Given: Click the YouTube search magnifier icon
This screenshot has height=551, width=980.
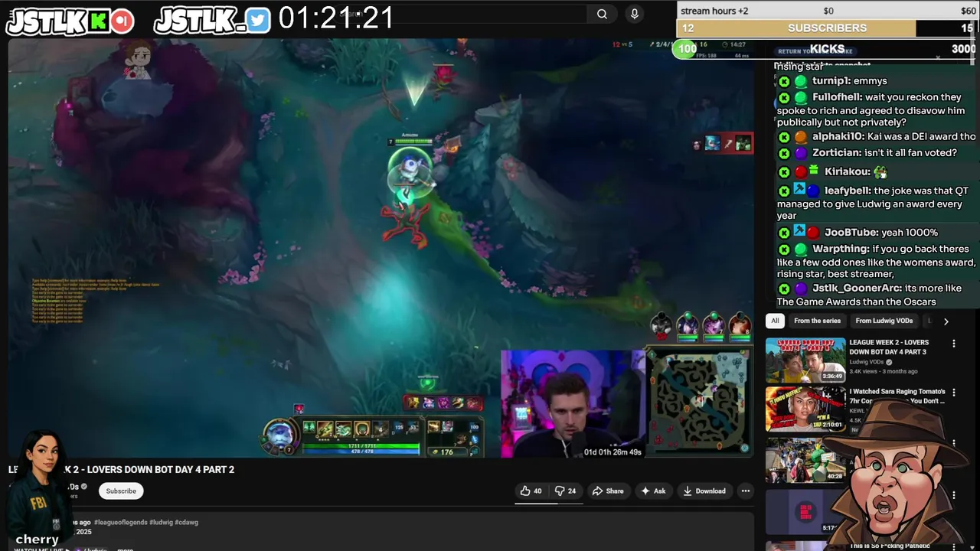Looking at the screenshot, I should click(602, 14).
